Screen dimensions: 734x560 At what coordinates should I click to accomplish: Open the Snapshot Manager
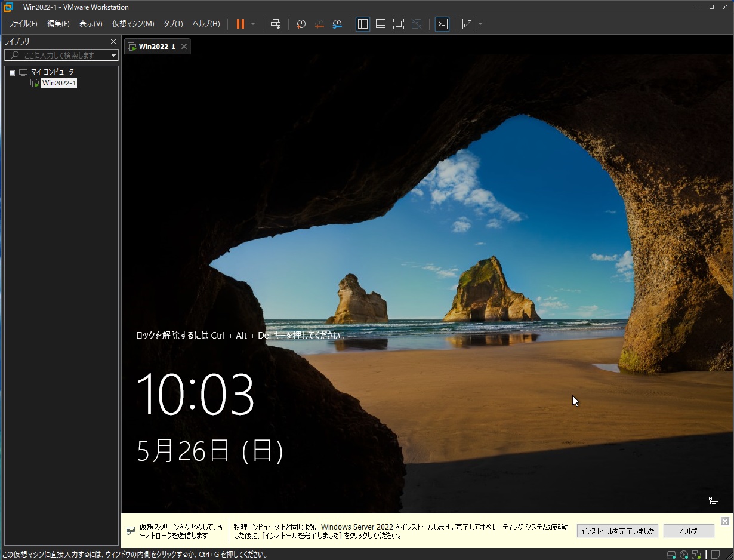337,24
